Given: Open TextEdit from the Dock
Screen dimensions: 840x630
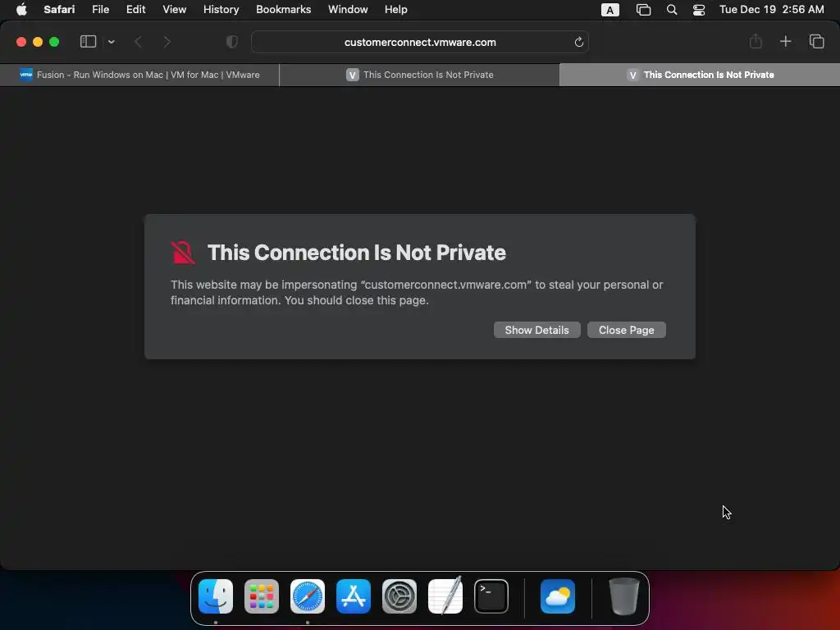Looking at the screenshot, I should click(x=445, y=596).
